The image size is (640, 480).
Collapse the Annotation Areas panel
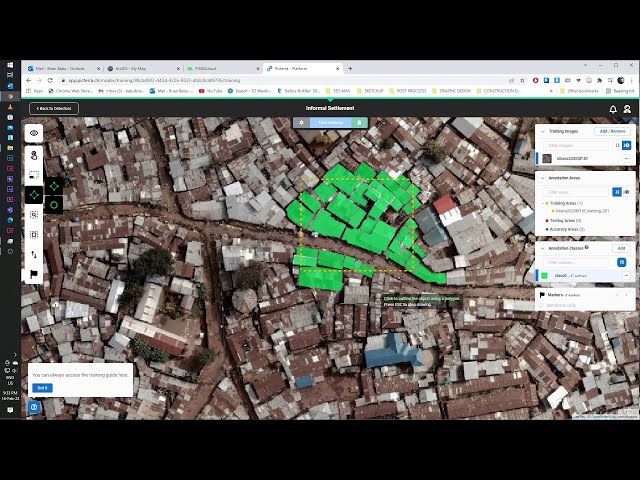542,178
